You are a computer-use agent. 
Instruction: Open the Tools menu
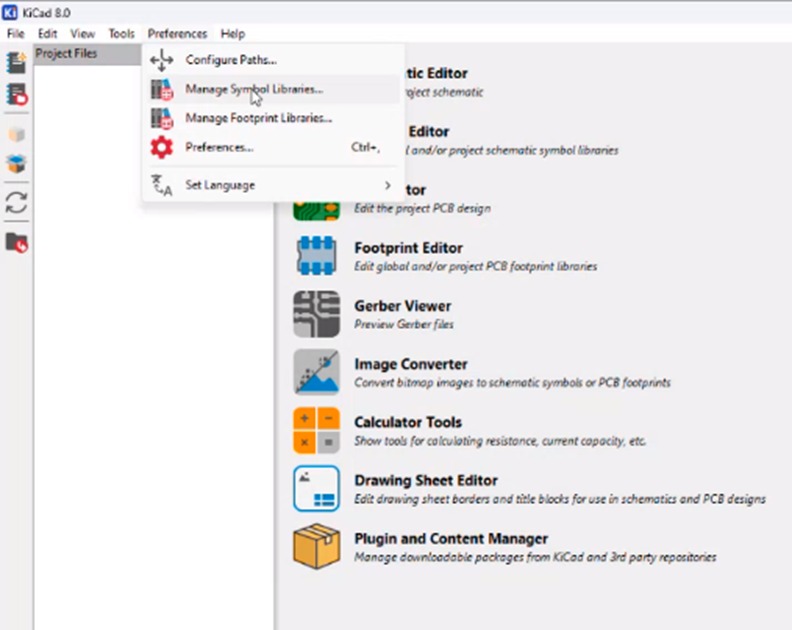pyautogui.click(x=121, y=34)
